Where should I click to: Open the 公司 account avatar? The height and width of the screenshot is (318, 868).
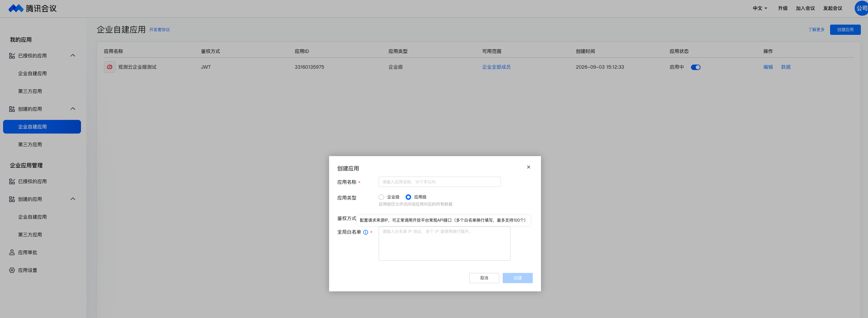(x=861, y=8)
